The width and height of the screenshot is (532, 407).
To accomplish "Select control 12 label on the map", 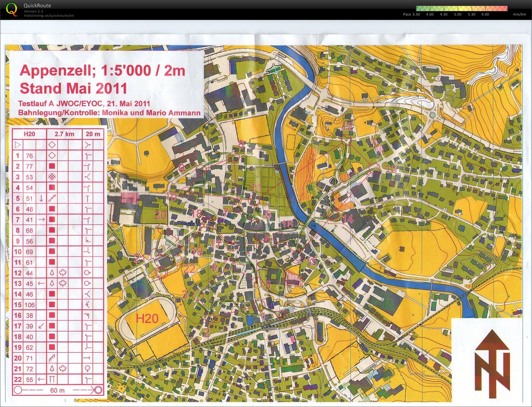I will click(x=348, y=126).
